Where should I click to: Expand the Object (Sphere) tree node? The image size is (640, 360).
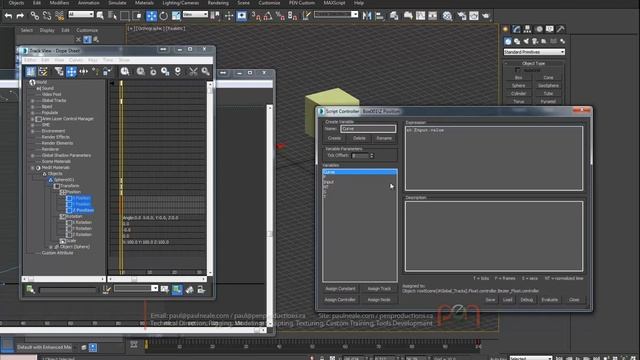pos(51,247)
